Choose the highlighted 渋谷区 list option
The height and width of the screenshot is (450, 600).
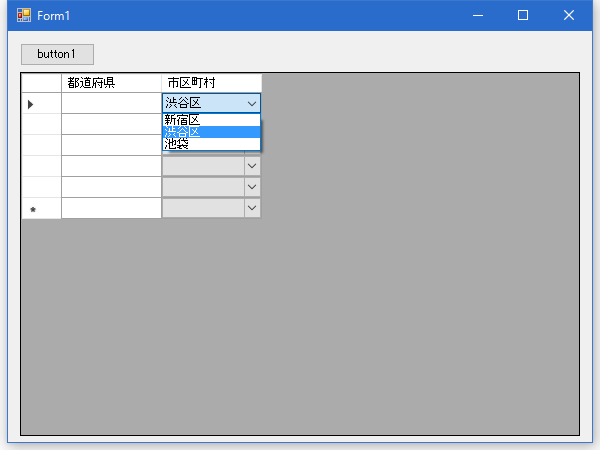[x=211, y=132]
